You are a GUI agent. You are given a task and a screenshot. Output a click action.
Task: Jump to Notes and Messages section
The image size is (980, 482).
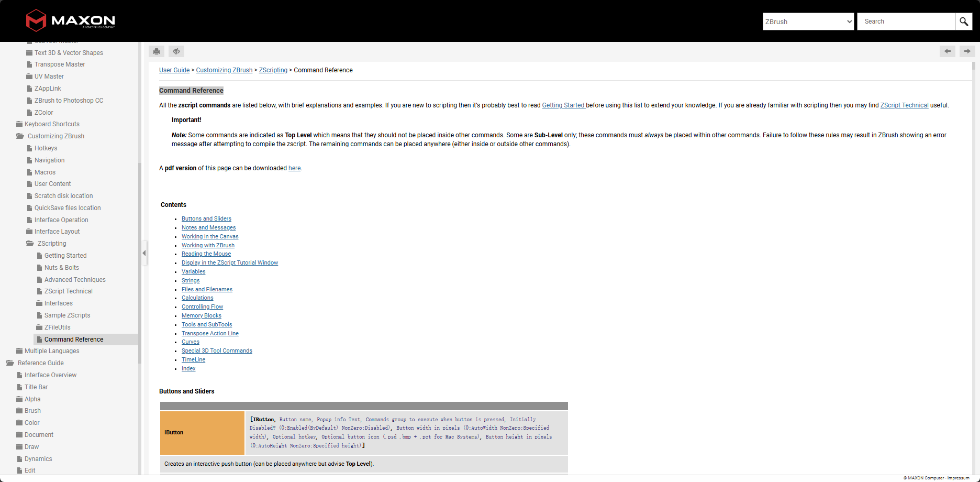coord(208,228)
